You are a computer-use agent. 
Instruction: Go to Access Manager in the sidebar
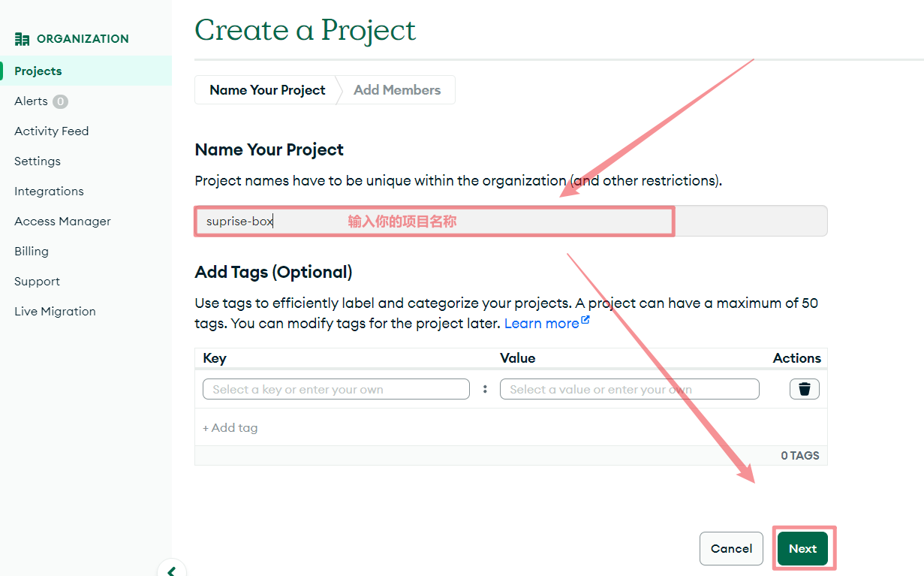coord(62,222)
